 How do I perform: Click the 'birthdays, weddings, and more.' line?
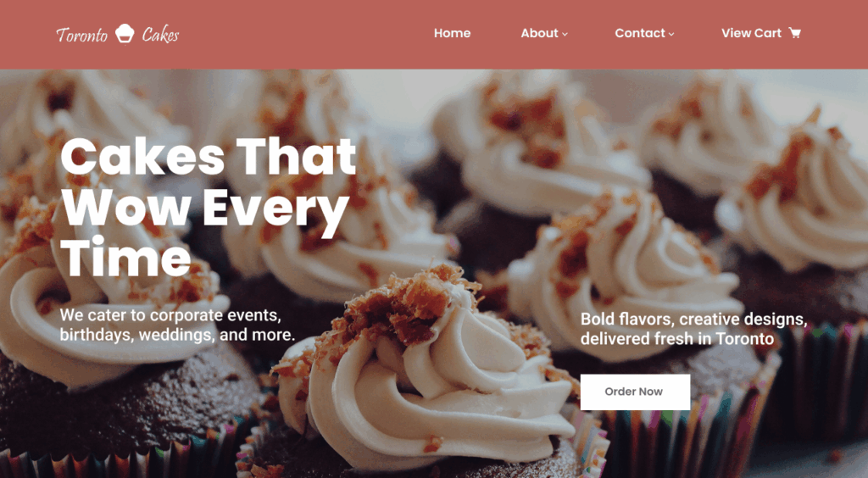click(x=177, y=335)
